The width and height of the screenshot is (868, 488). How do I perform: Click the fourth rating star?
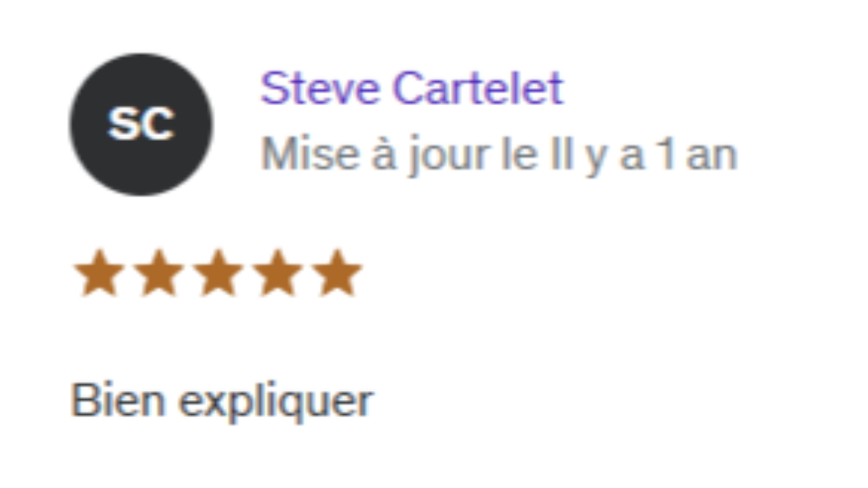(277, 273)
